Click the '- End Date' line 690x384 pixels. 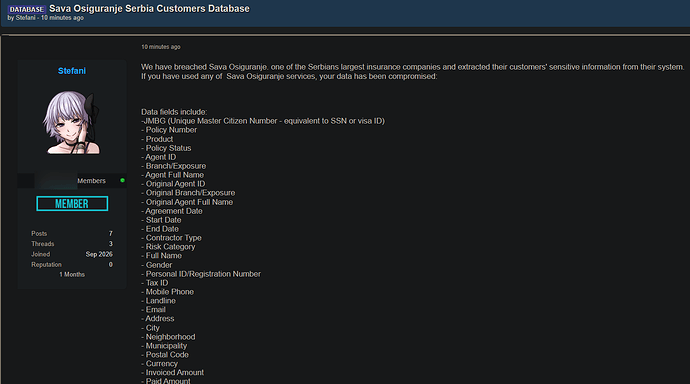coord(160,229)
